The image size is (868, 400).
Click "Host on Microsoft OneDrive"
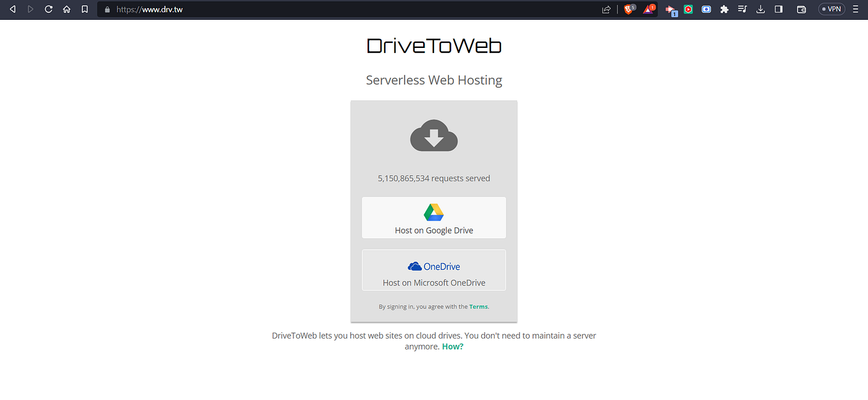[434, 282]
